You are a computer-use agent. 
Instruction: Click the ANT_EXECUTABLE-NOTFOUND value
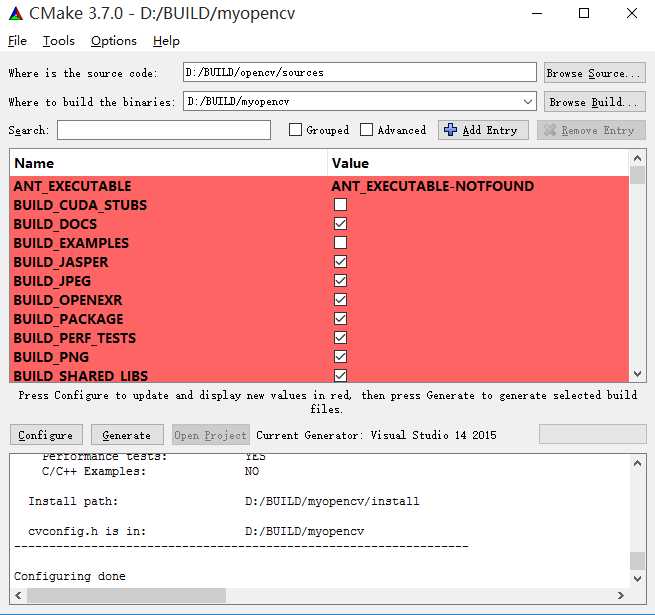pyautogui.click(x=432, y=186)
